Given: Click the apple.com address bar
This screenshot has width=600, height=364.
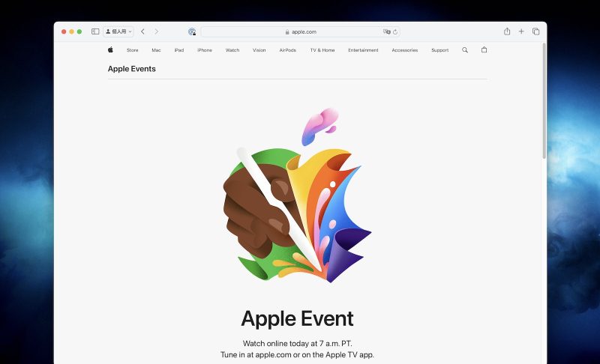Looking at the screenshot, I should pos(301,31).
